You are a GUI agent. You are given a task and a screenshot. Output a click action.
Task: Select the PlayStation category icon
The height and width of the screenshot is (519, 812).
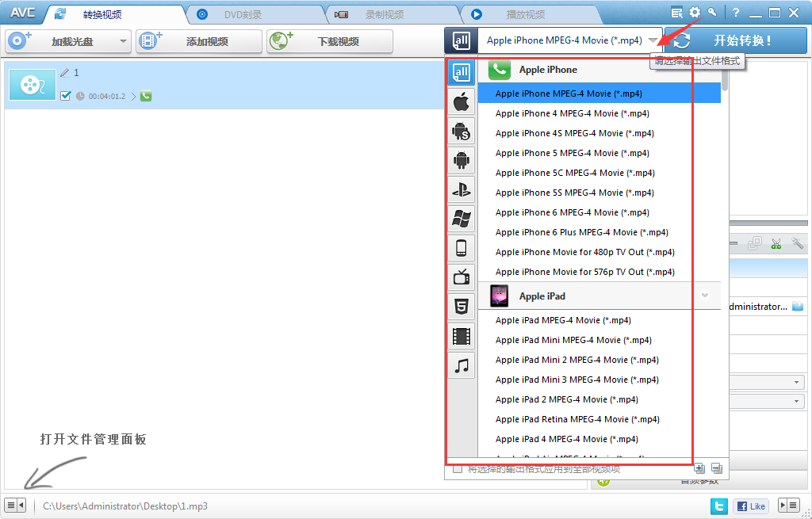461,190
